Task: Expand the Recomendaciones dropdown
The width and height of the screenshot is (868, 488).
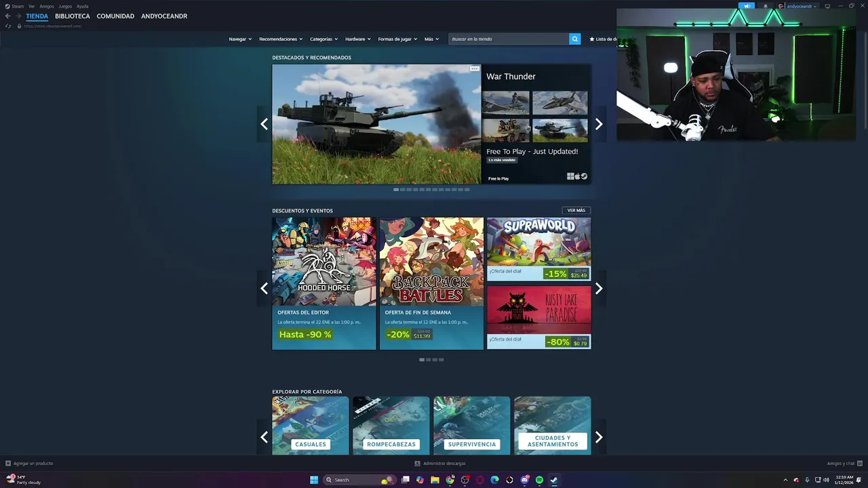Action: point(281,39)
